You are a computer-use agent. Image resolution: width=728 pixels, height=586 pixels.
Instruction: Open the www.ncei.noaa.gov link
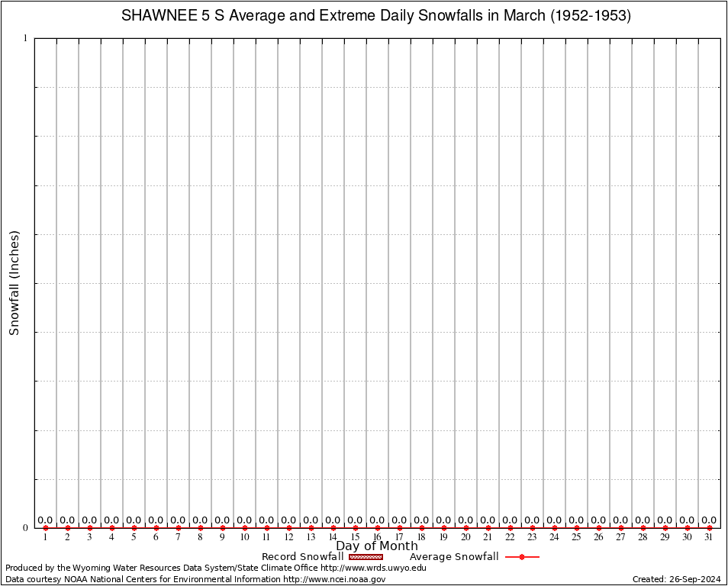click(334, 579)
